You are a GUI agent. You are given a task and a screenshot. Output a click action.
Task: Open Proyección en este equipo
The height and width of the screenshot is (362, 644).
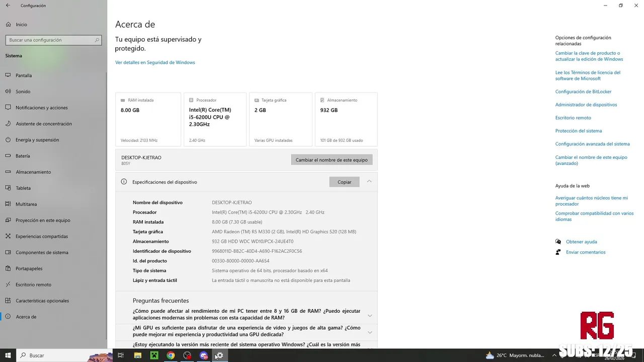point(43,220)
